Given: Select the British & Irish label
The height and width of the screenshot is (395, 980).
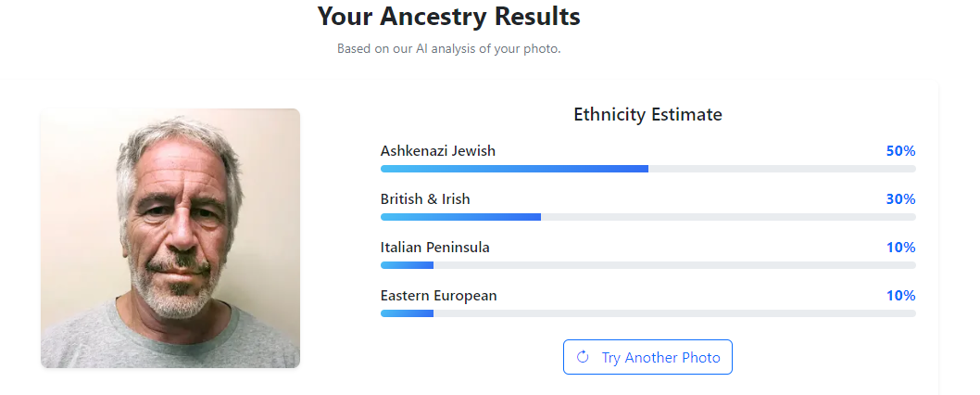Looking at the screenshot, I should point(424,198).
